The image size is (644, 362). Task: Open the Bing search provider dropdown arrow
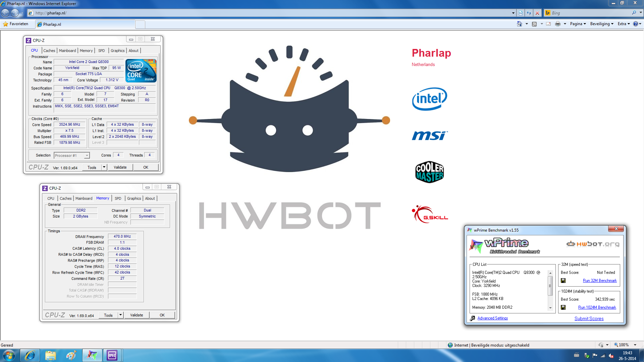(641, 13)
